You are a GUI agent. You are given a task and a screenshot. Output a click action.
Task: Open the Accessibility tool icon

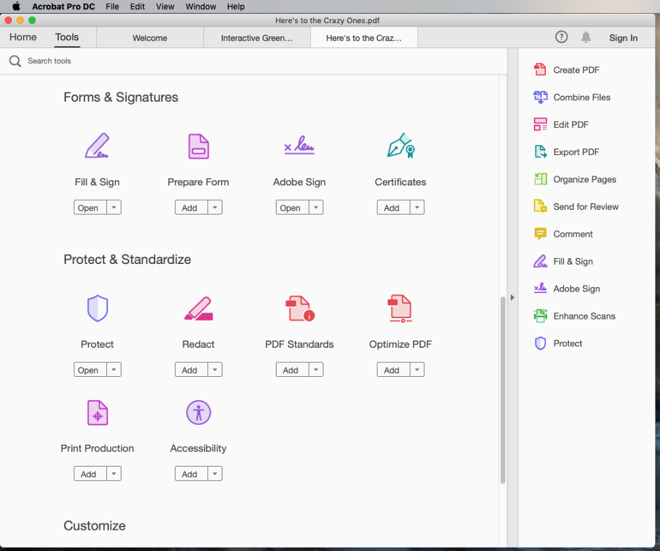(x=198, y=412)
